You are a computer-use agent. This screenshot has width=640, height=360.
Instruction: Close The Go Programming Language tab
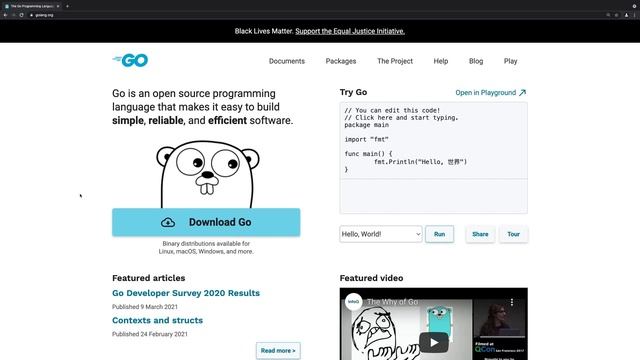(x=58, y=6)
